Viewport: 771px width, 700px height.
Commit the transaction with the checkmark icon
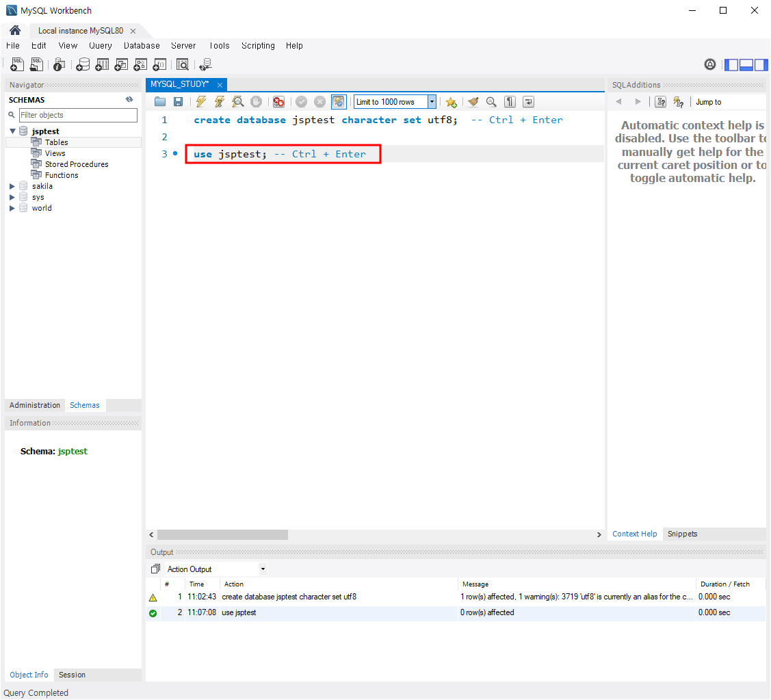(x=302, y=102)
